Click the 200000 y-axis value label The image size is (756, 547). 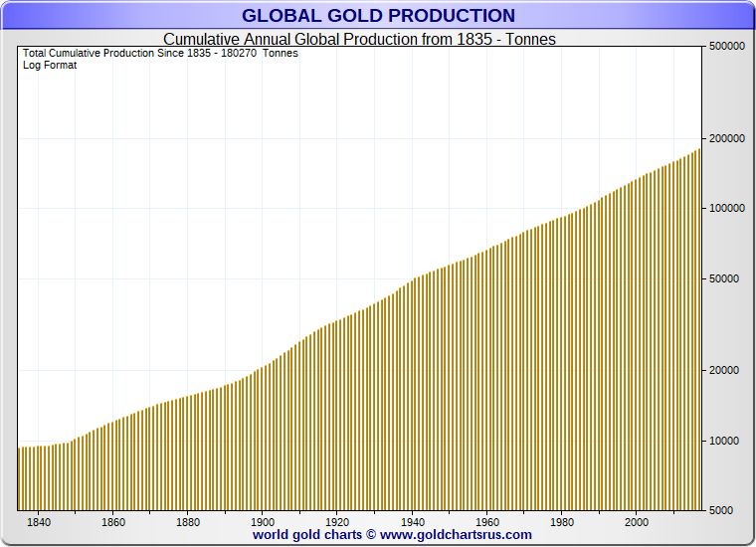[727, 138]
